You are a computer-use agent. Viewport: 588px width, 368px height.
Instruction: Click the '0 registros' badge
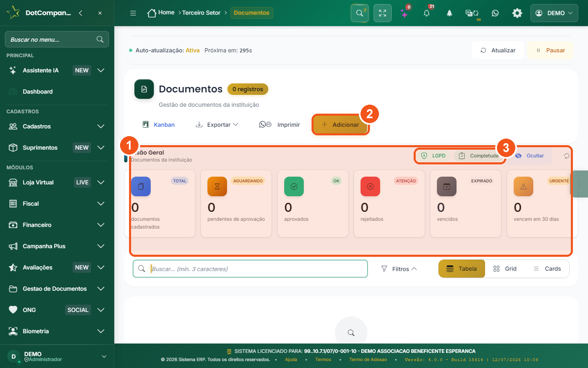(248, 89)
